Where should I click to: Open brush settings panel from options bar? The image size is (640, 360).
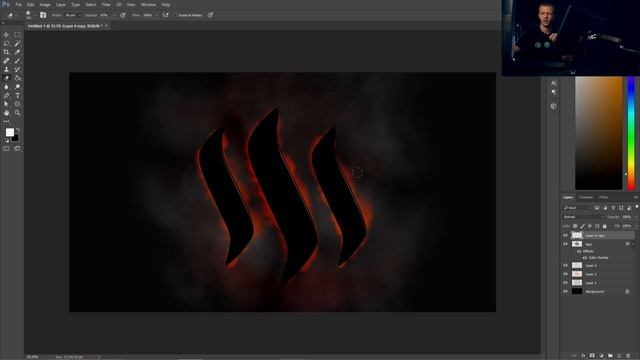tap(43, 15)
